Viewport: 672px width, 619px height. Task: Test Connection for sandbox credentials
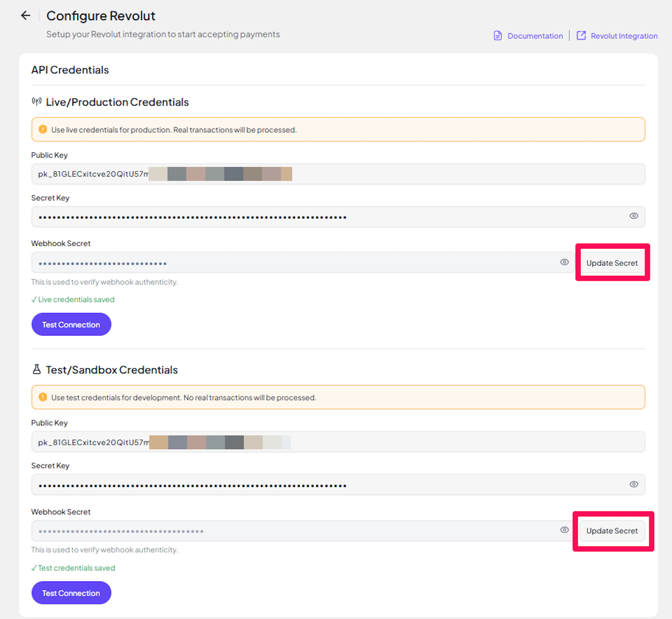pos(71,593)
